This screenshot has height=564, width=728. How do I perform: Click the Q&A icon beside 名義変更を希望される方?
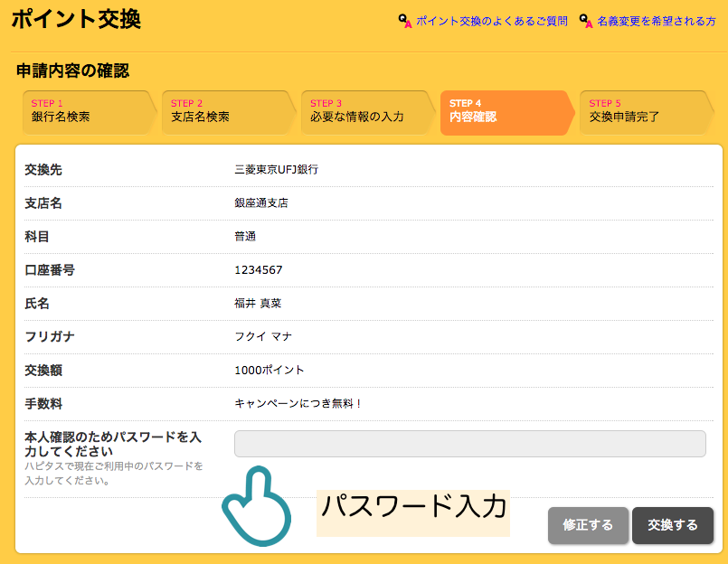tap(586, 22)
